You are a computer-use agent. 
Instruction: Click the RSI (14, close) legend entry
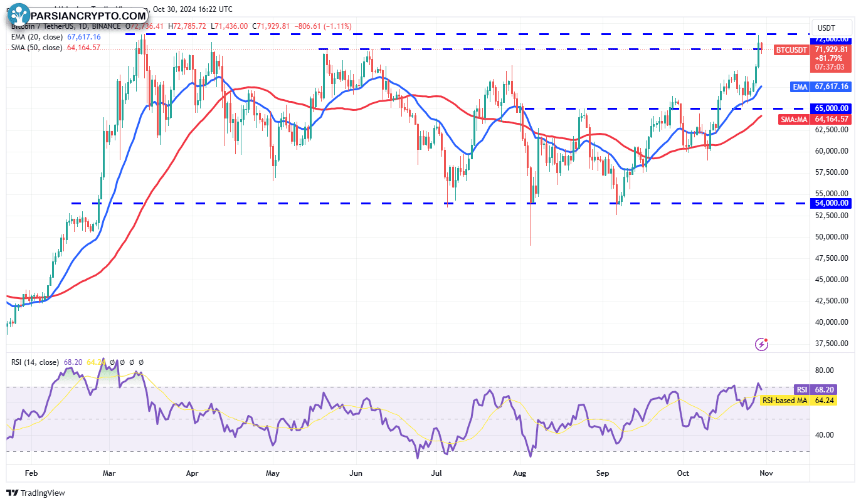coord(35,362)
